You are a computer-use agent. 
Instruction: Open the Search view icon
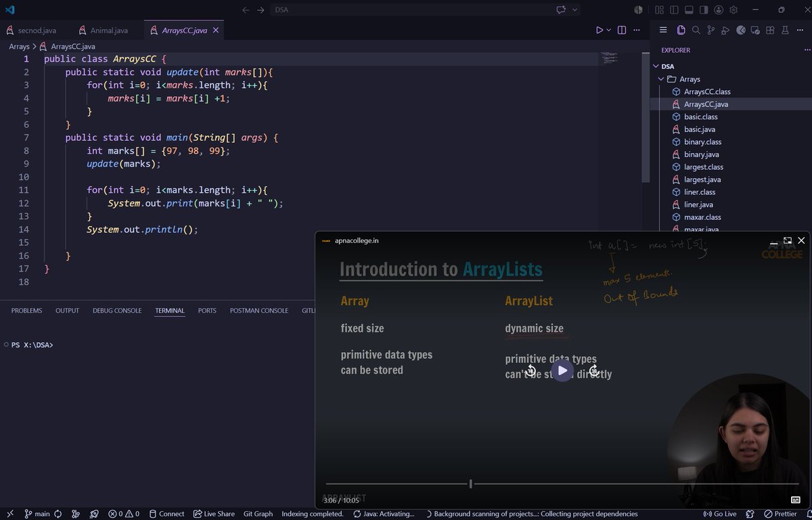696,30
